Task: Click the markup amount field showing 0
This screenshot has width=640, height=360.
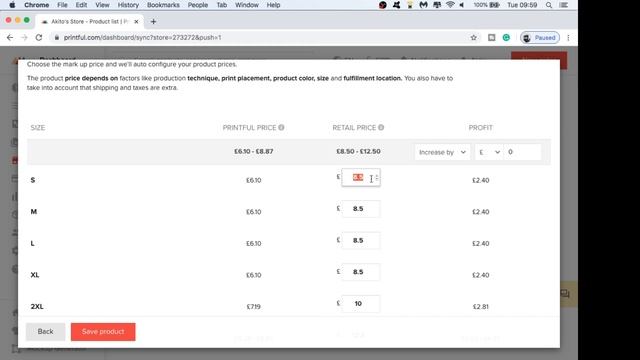Action: pyautogui.click(x=522, y=152)
